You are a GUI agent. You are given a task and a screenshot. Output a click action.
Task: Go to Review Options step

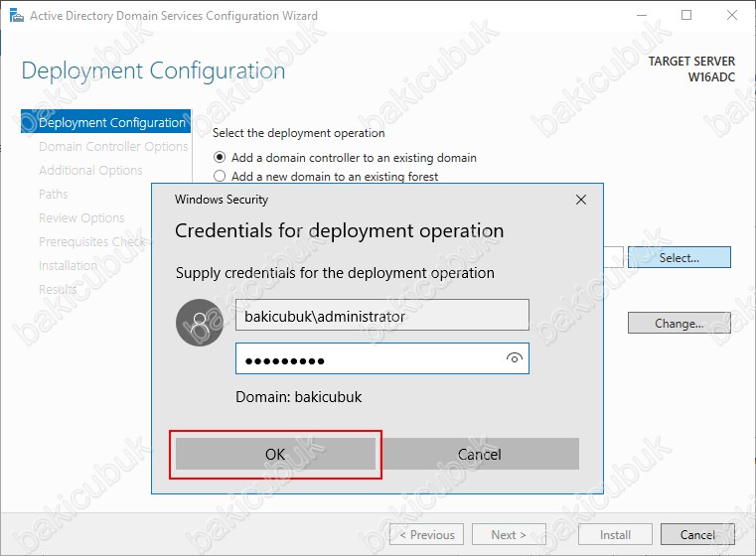(81, 217)
